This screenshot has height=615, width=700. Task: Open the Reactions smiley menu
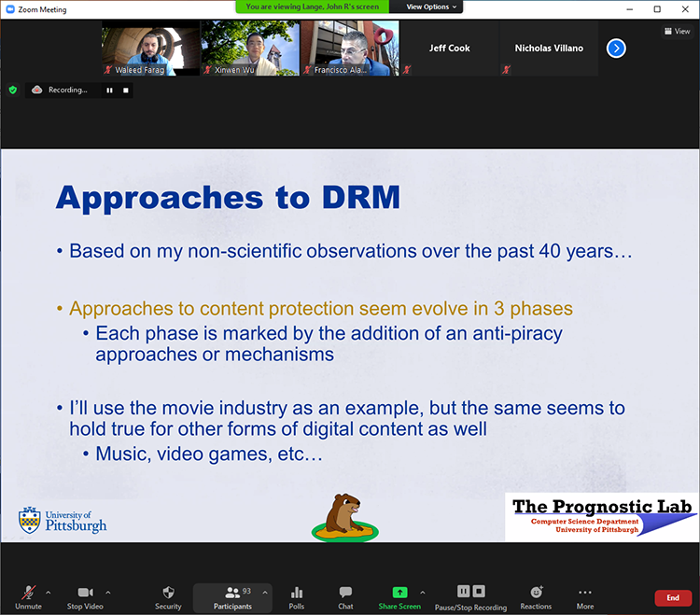tap(536, 597)
